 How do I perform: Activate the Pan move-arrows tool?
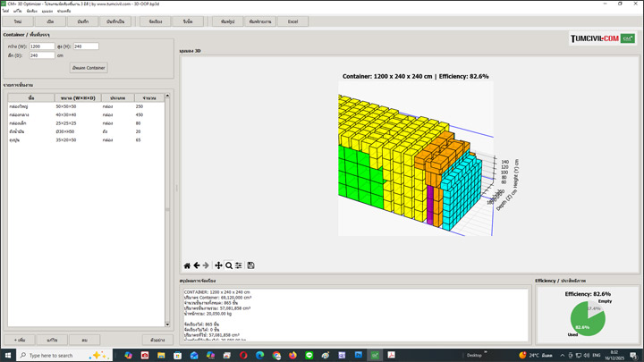click(219, 265)
